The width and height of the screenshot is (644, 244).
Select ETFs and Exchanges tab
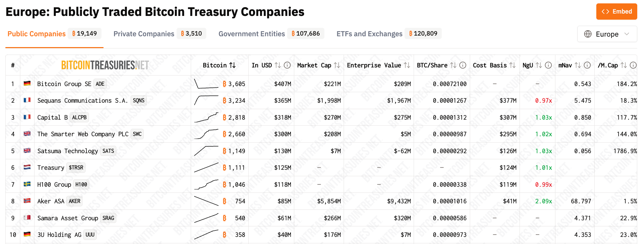point(369,34)
